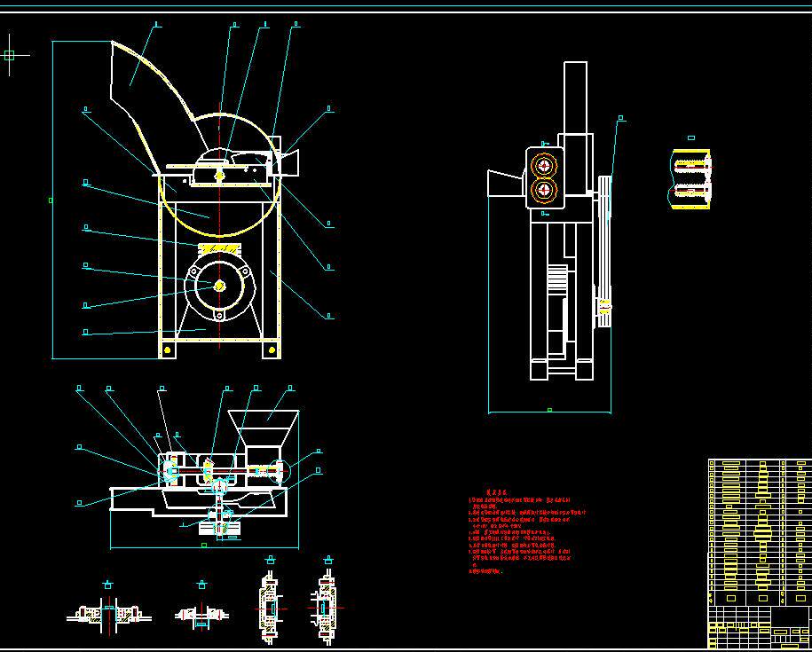Pick the right yellow foot circle of the frame
This screenshot has height=652, width=812.
tap(272, 350)
